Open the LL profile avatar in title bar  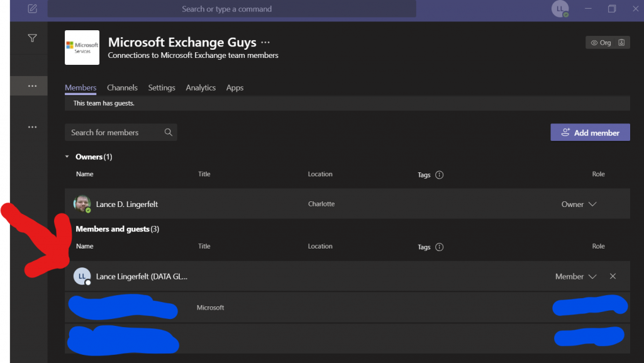(x=560, y=9)
